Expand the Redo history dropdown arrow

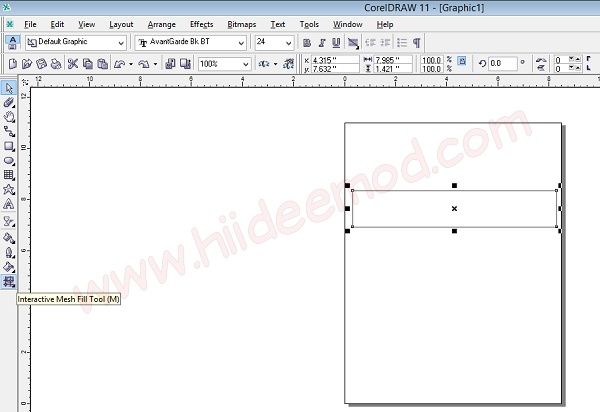(155, 64)
